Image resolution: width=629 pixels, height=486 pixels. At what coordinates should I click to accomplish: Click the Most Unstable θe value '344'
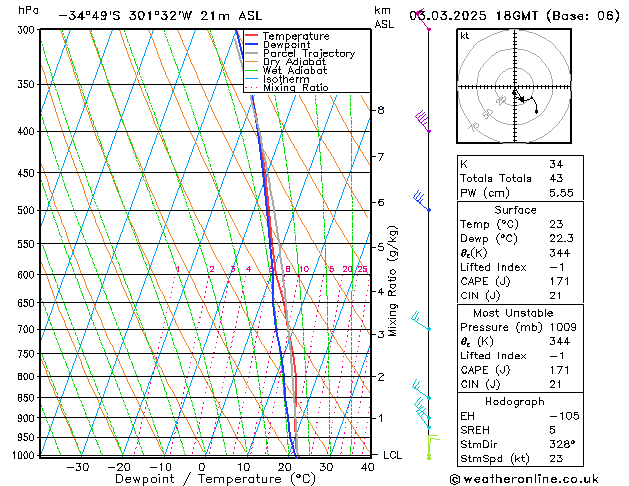(x=559, y=342)
